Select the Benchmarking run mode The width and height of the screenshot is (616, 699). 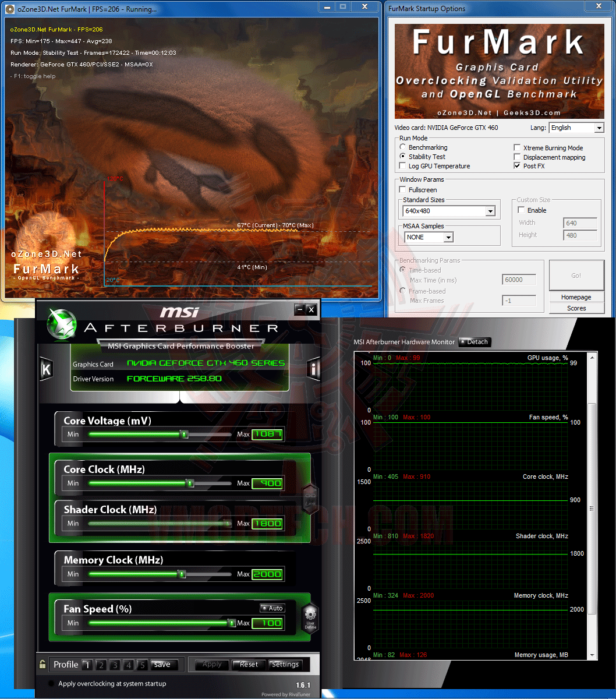[x=403, y=148]
